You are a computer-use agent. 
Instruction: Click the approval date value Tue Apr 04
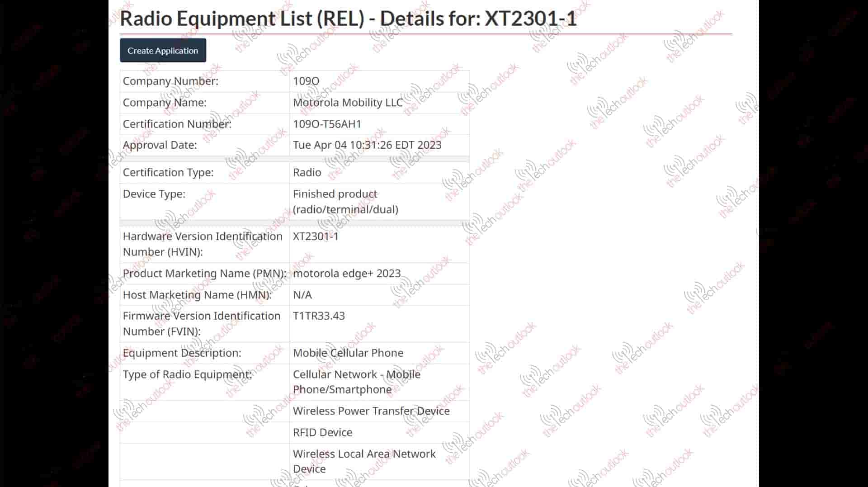click(x=367, y=145)
